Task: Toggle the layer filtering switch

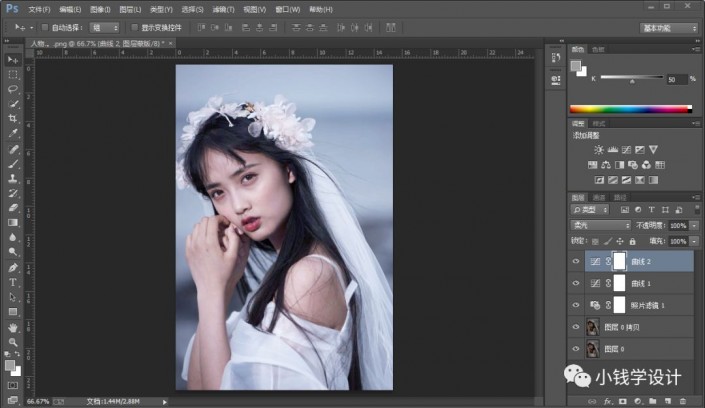Action: tap(697, 210)
